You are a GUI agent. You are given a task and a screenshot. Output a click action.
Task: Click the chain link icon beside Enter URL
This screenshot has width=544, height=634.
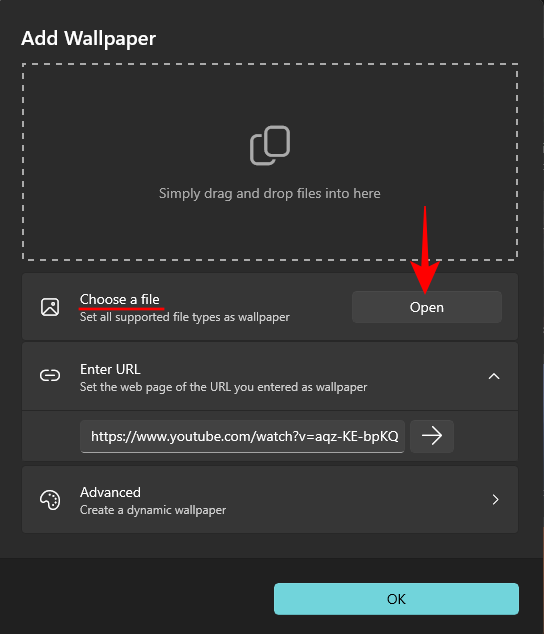pyautogui.click(x=50, y=376)
